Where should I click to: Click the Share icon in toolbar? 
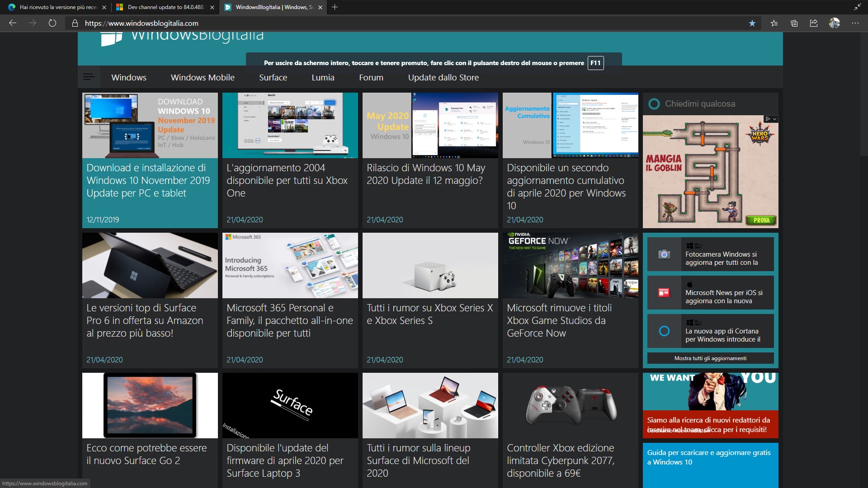click(814, 23)
